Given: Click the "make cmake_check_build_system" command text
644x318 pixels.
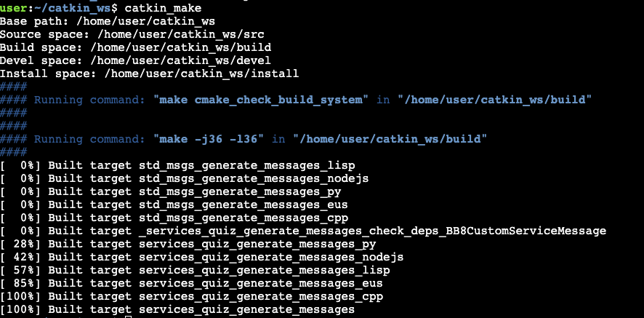Looking at the screenshot, I should coord(261,100).
